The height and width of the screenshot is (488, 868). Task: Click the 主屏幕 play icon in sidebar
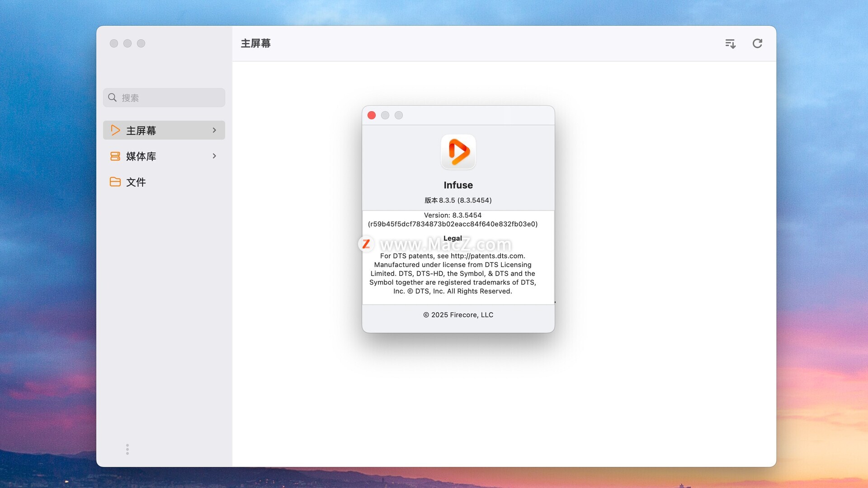coord(115,130)
